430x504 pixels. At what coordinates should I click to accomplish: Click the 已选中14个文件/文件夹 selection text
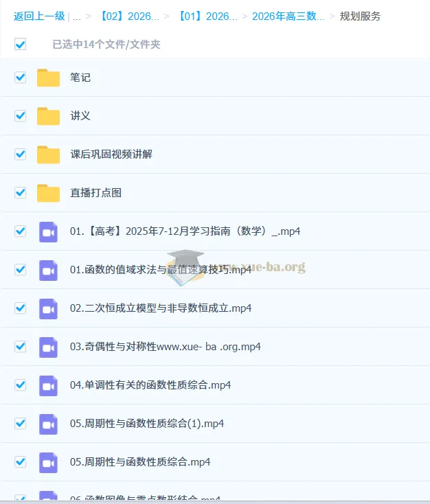pos(106,45)
